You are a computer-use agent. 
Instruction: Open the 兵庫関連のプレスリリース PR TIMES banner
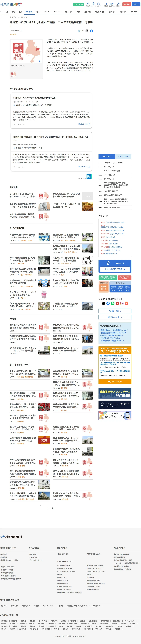tap(115, 393)
